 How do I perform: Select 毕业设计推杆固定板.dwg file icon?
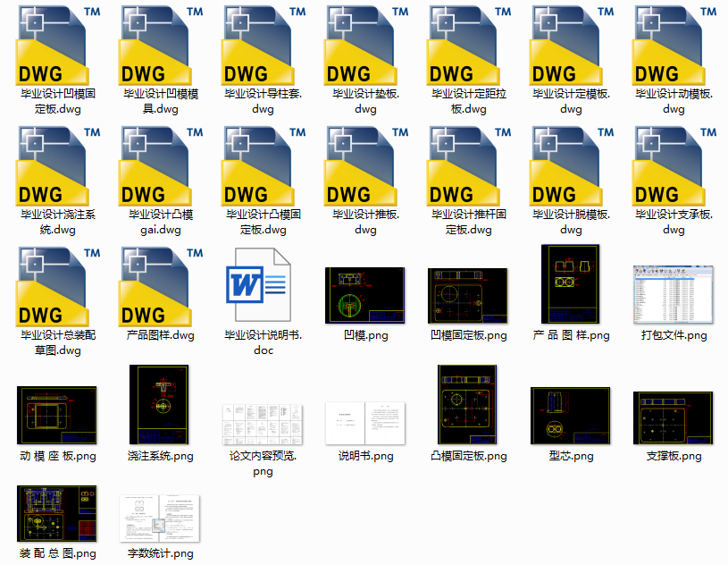point(468,166)
